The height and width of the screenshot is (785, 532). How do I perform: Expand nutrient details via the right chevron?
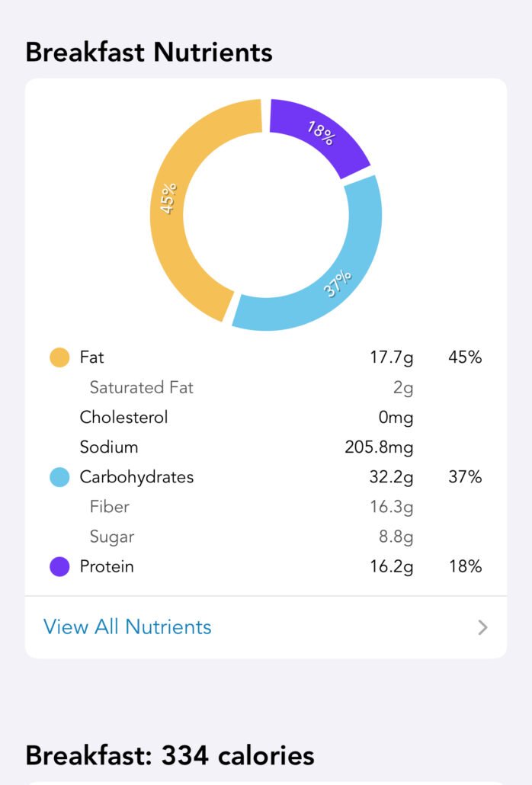(x=481, y=627)
